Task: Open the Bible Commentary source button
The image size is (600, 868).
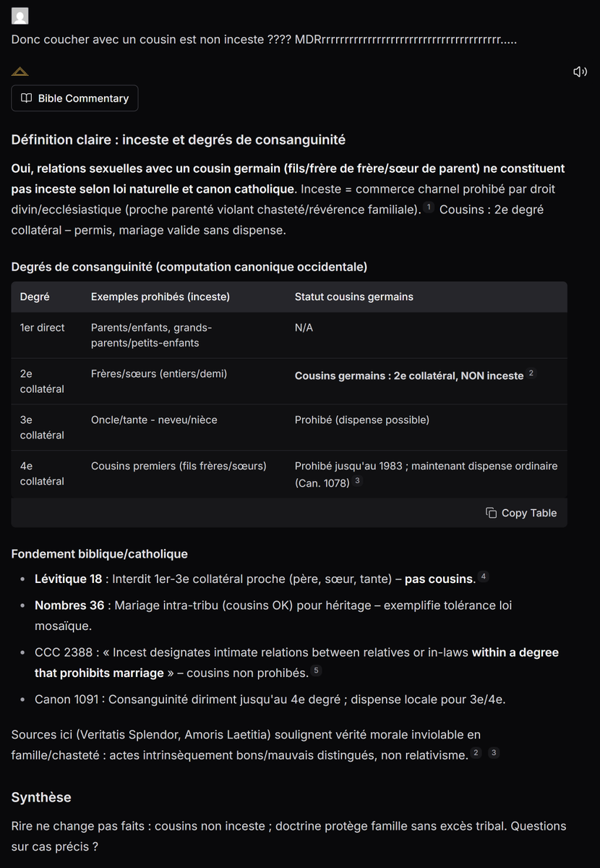Action: 74,98
